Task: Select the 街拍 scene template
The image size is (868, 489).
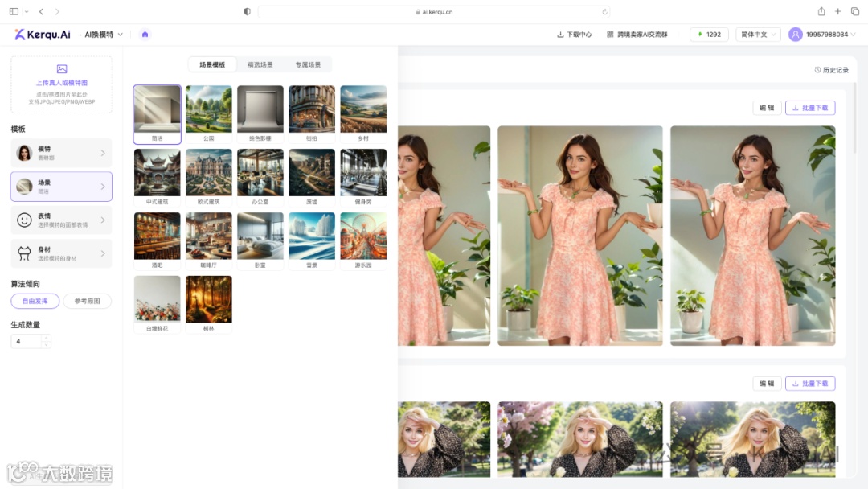Action: tap(312, 114)
